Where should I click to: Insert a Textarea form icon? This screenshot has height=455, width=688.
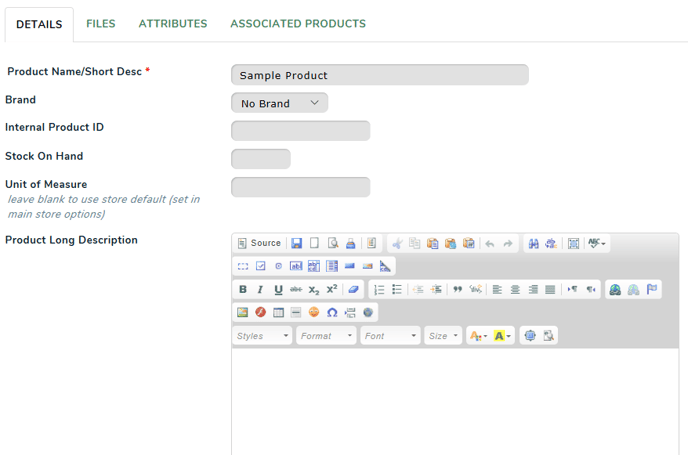[x=314, y=266]
